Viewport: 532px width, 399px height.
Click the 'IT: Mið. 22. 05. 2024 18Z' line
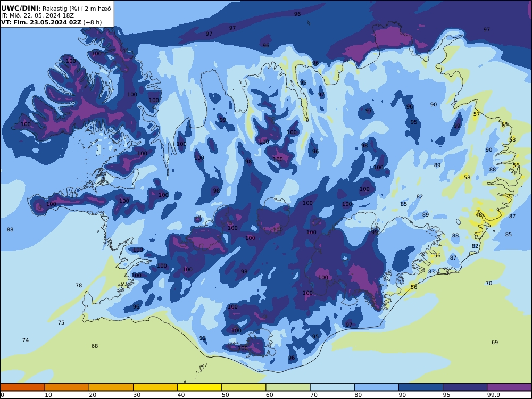tap(37, 15)
